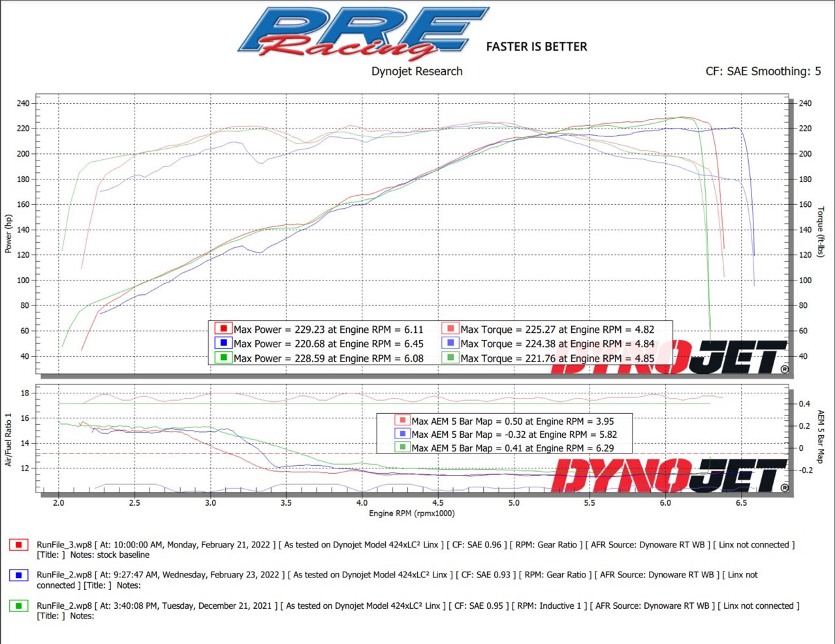Select 'Max Torque = 224.38 at Engine RPM = 4.84'
The height and width of the screenshot is (644, 835).
pos(557,344)
